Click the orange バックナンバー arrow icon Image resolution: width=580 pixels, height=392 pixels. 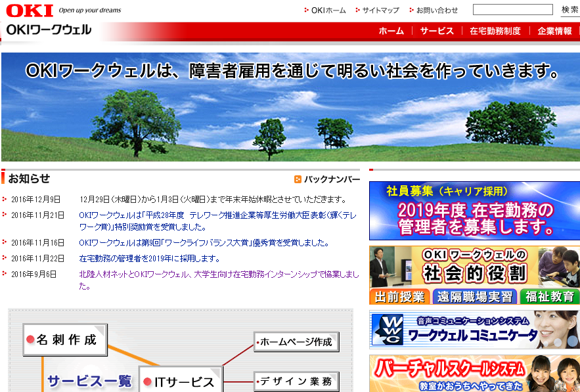point(298,179)
